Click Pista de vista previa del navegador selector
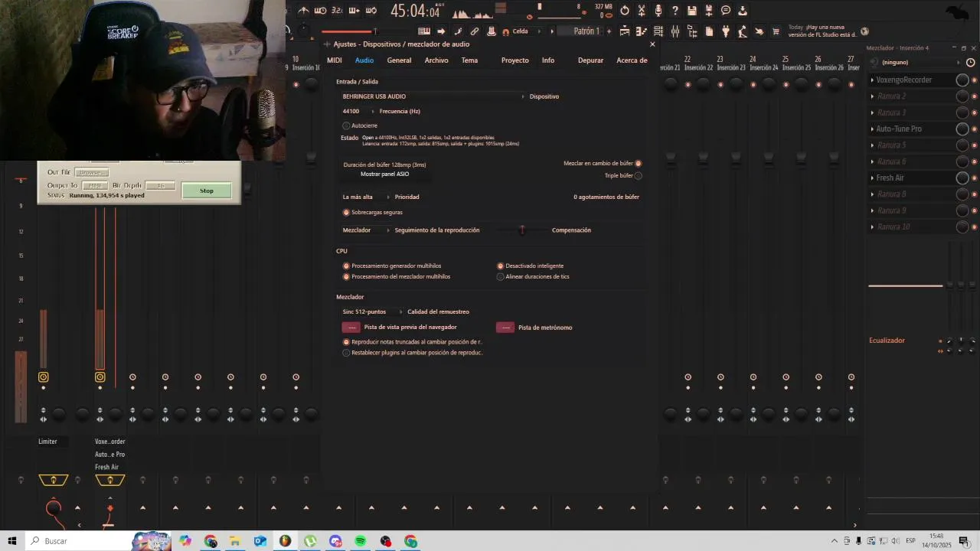The width and height of the screenshot is (980, 551). click(351, 328)
